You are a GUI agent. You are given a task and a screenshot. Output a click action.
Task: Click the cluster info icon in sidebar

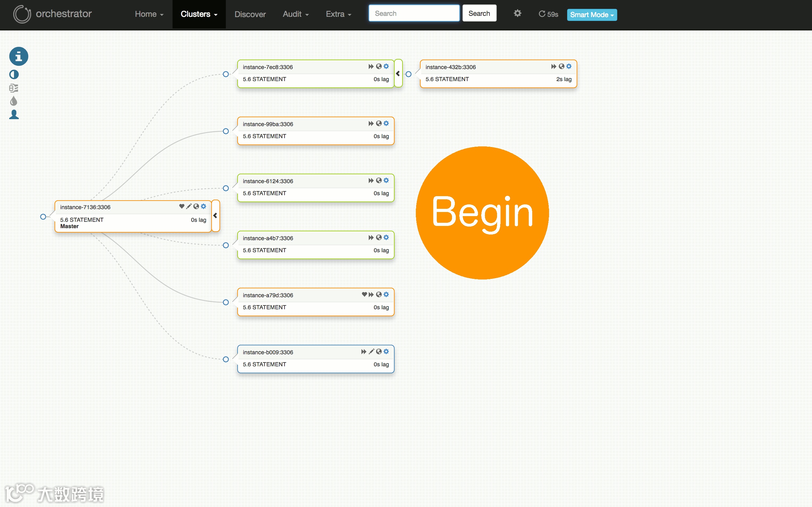pos(18,56)
